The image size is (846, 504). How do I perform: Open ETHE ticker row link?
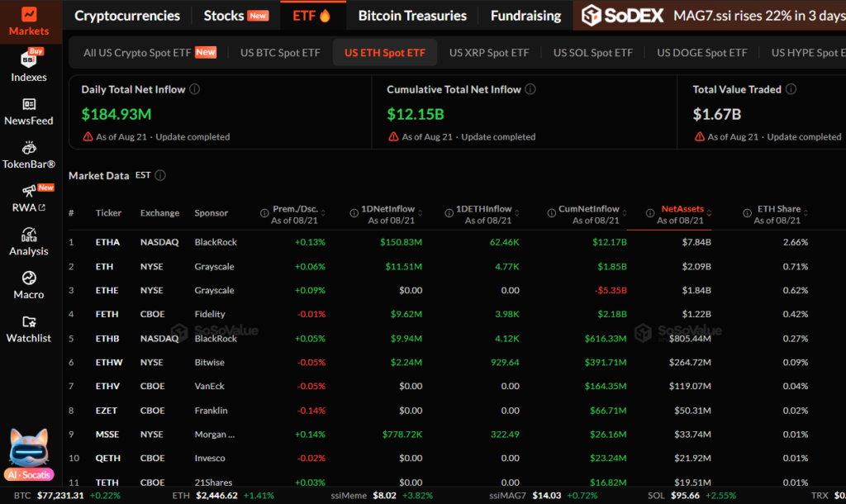point(107,290)
